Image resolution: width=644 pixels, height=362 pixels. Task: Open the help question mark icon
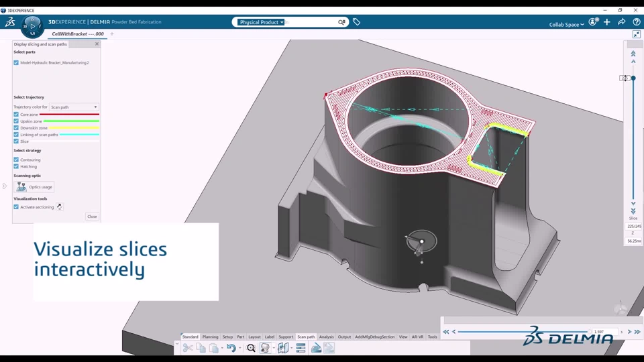pyautogui.click(x=636, y=22)
